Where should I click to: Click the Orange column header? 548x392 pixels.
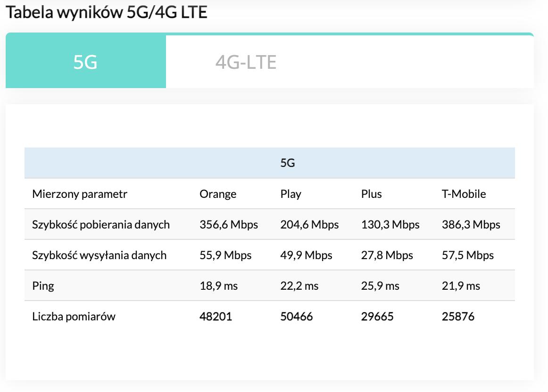tap(218, 194)
